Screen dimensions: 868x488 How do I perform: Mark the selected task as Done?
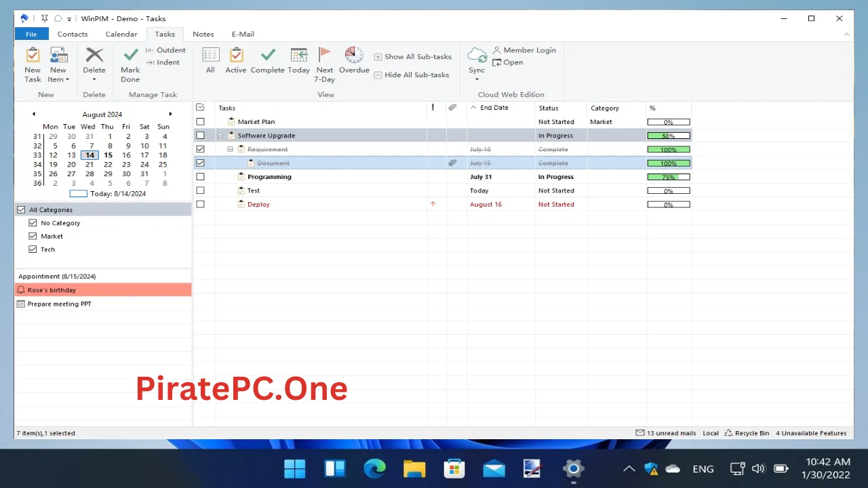click(130, 64)
